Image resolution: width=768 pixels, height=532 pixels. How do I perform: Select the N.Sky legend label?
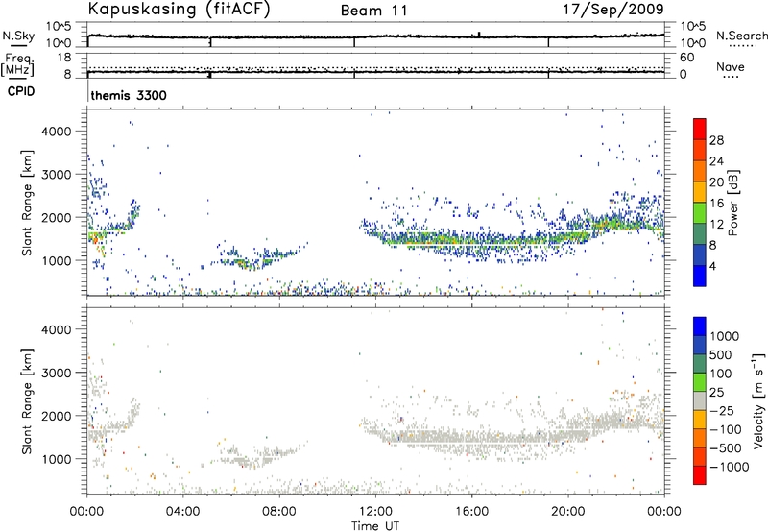coord(18,36)
